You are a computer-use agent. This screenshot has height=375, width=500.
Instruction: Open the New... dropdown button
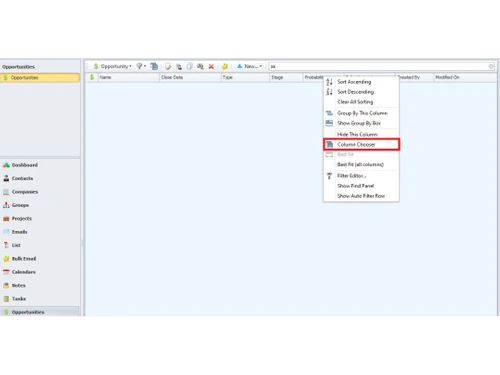249,66
